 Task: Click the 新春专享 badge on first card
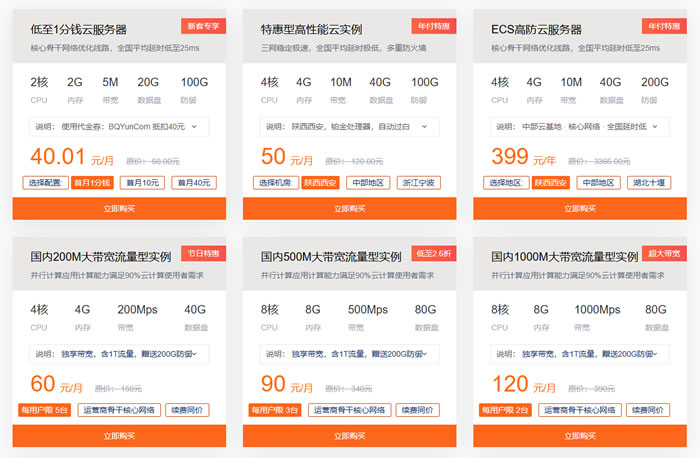[203, 27]
